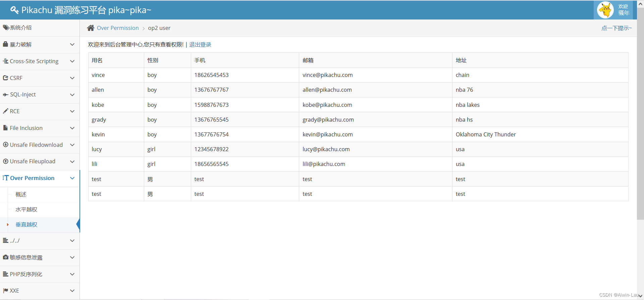
Task: Click the file icon beside File Inclusion
Action: (5, 128)
